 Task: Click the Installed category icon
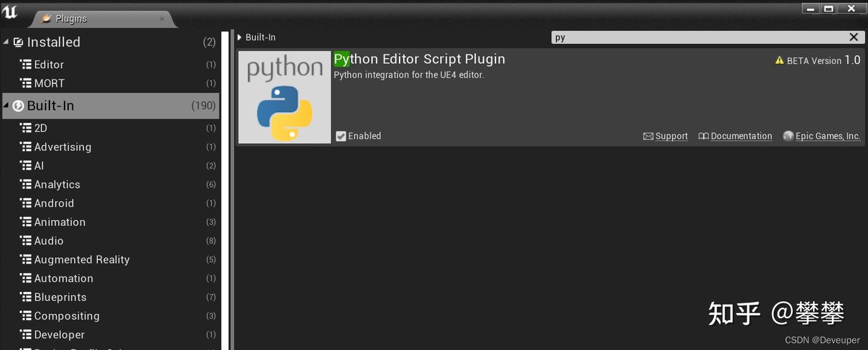pos(18,42)
